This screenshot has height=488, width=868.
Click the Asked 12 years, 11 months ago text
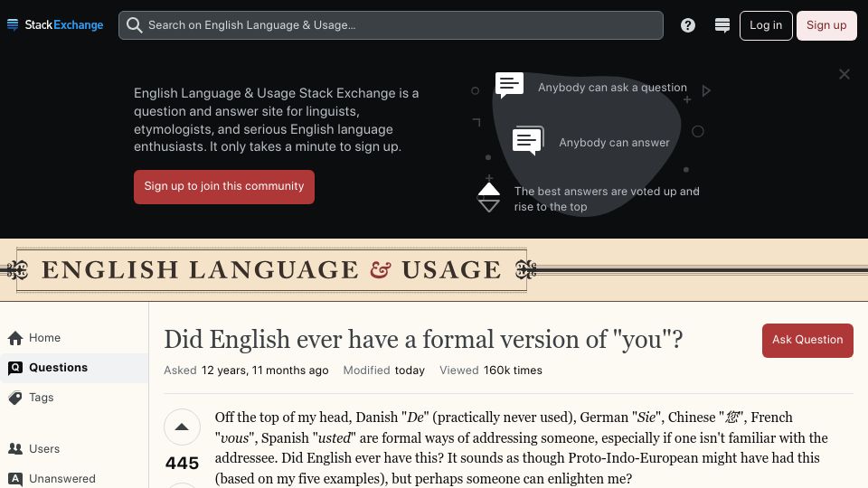(x=246, y=371)
